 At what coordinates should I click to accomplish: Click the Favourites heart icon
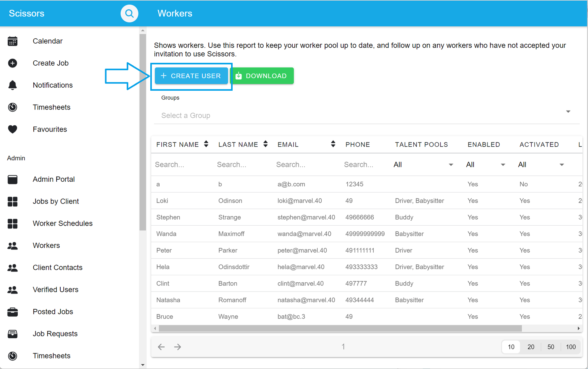13,129
